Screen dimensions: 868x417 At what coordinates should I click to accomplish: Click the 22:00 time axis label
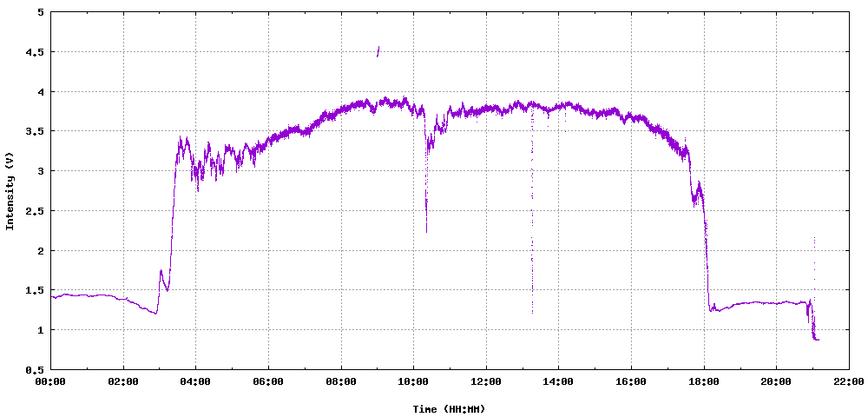click(849, 381)
